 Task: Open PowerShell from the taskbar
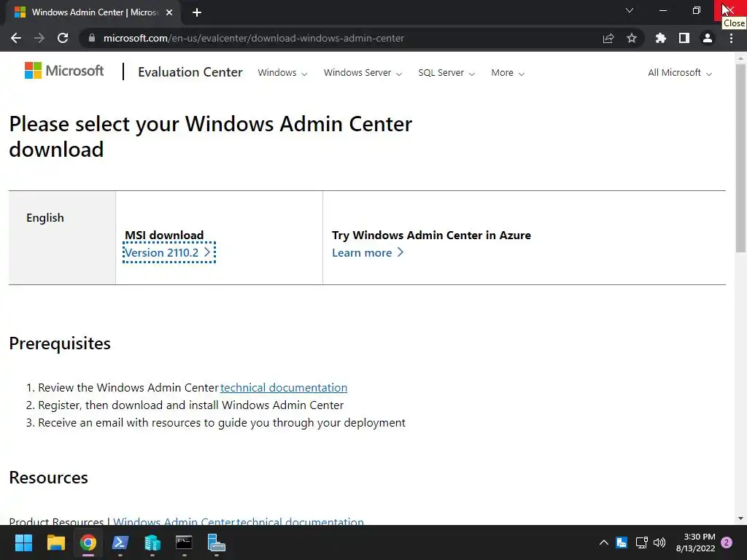(120, 542)
